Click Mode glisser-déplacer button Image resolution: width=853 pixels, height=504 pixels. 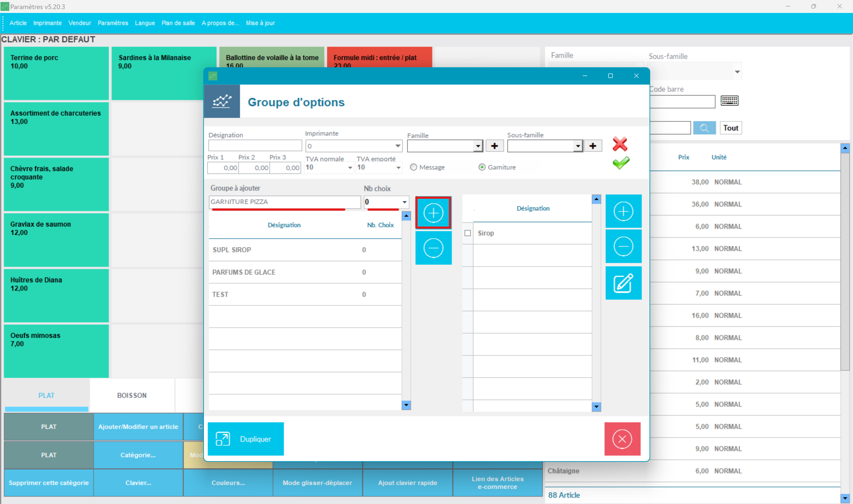[318, 483]
